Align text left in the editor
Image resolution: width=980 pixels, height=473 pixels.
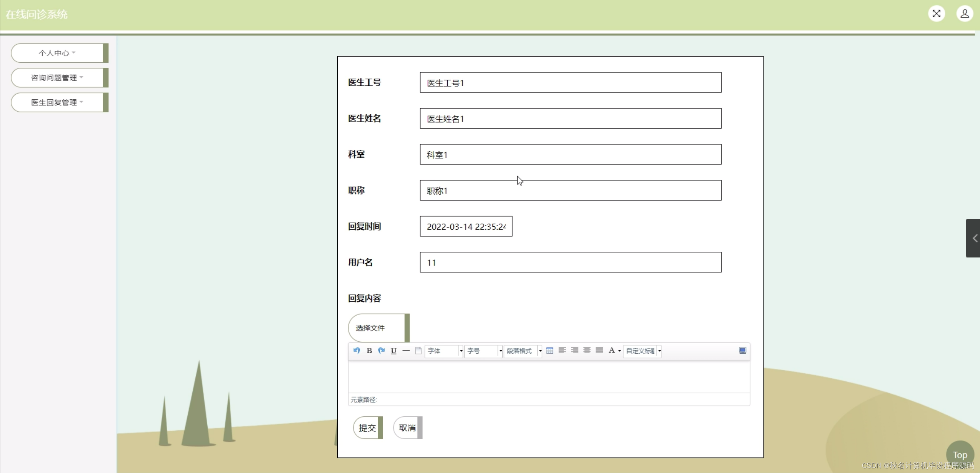click(562, 351)
